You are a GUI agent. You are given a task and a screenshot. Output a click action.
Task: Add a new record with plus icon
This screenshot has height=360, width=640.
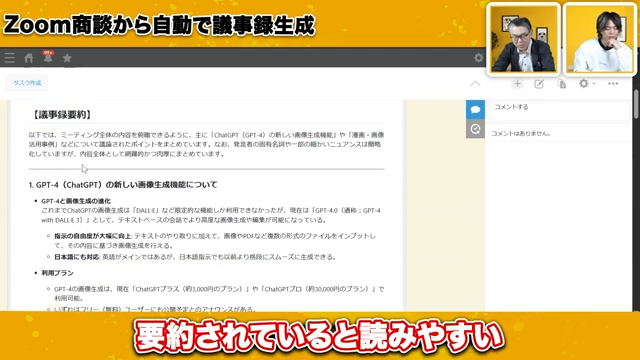(x=517, y=84)
